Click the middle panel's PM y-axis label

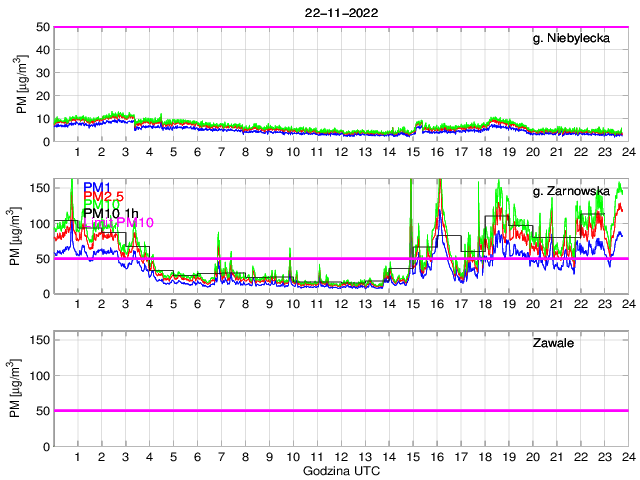23,236
